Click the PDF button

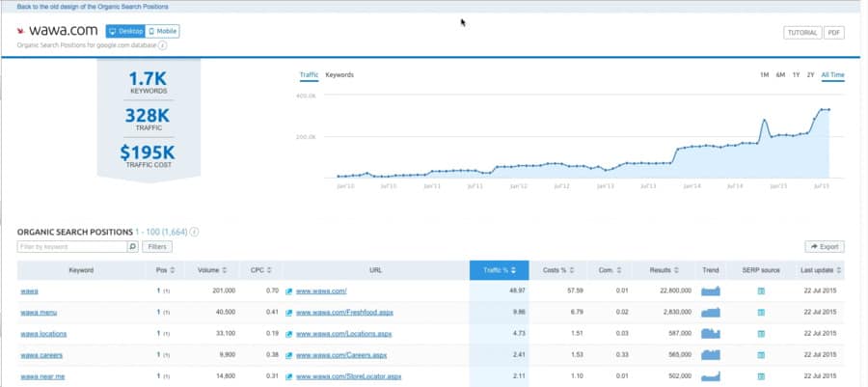tap(834, 33)
